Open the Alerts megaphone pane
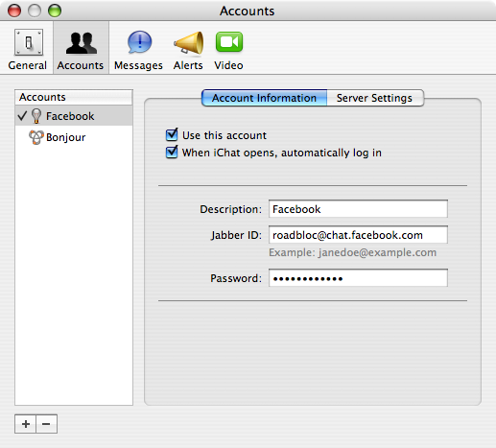Screen dimensions: 496x448 188,49
